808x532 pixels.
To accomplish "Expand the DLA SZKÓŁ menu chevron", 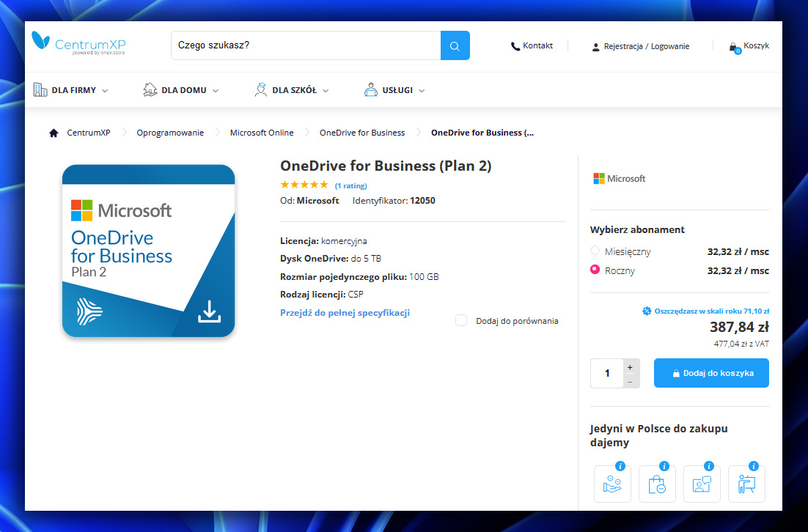I will click(x=326, y=91).
